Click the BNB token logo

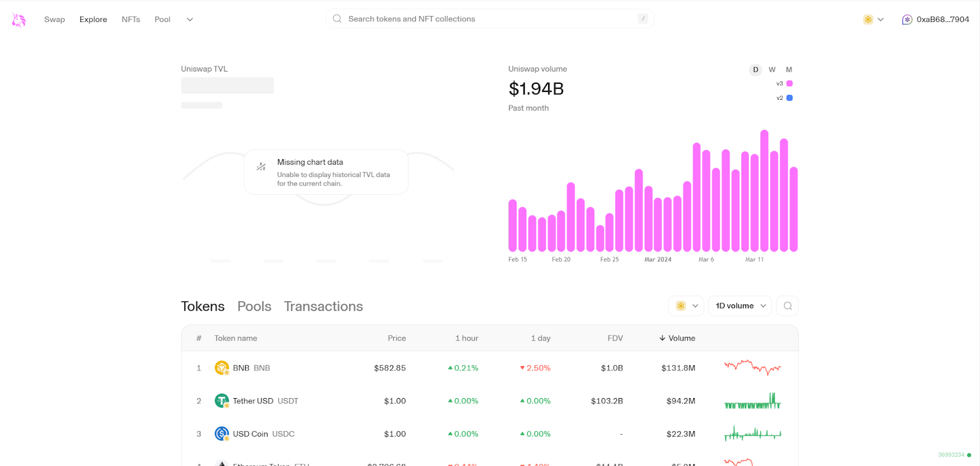pyautogui.click(x=222, y=368)
